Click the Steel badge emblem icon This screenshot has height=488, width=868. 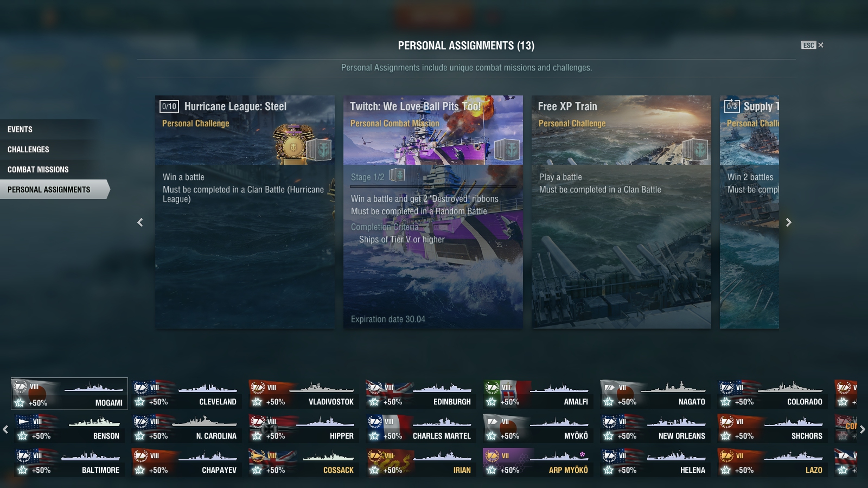coord(293,144)
